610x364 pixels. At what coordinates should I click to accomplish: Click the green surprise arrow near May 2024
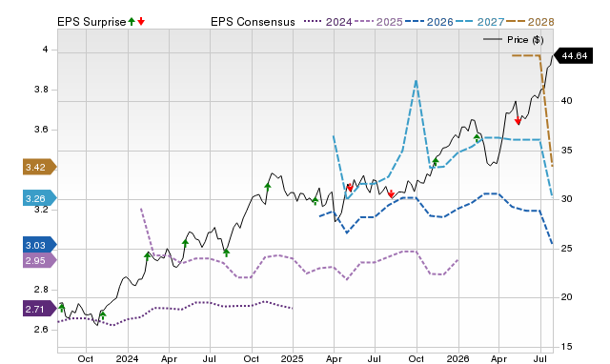185,243
